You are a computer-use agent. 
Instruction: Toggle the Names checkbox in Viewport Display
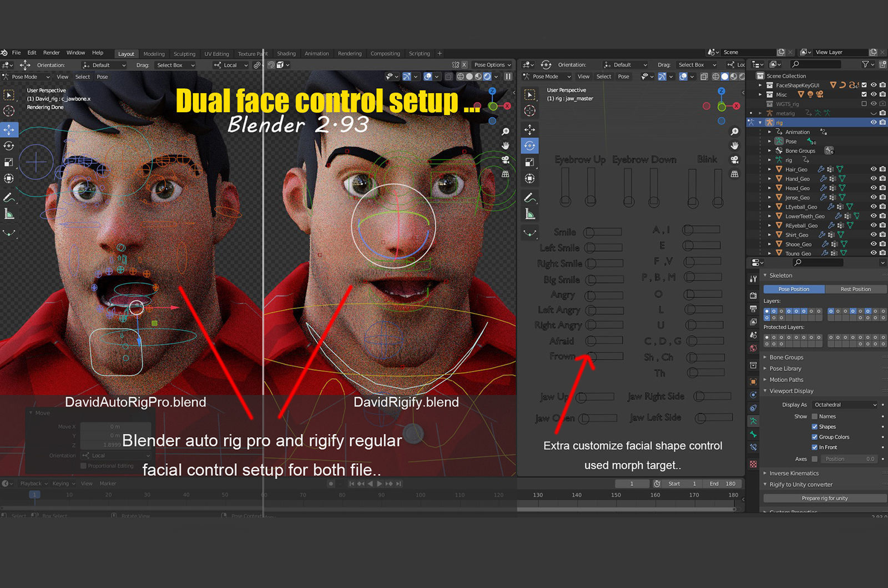(815, 417)
